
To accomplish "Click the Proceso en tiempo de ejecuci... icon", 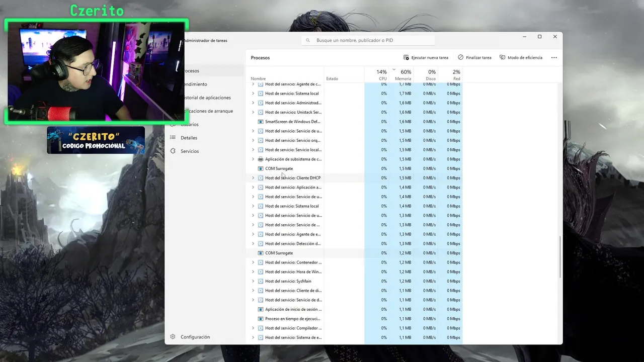I will pos(261,319).
